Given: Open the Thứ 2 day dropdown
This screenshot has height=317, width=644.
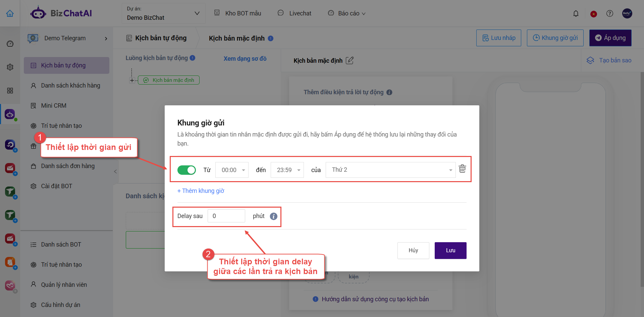Looking at the screenshot, I should 390,170.
